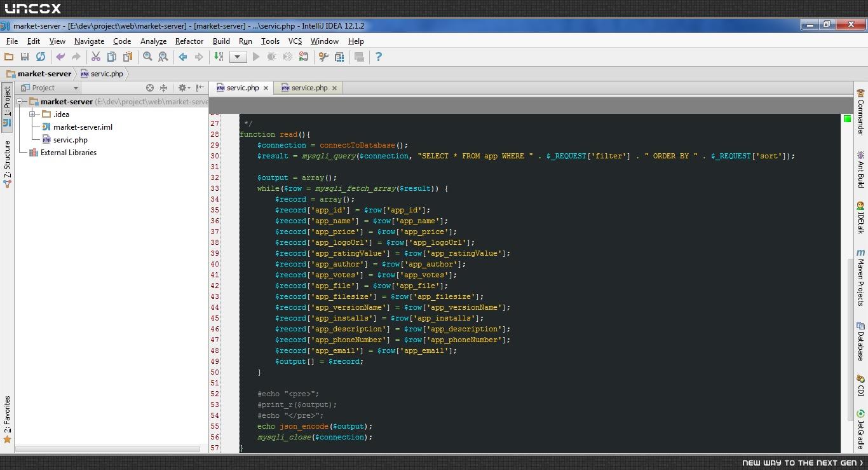The image size is (868, 470).
Task: Open the Window menu
Action: [x=324, y=41]
